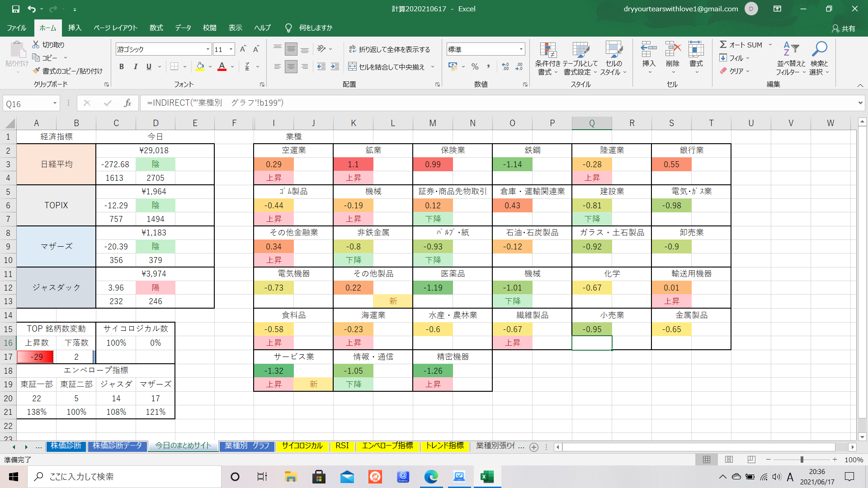Click the Find and Select magnifier icon
868x488 pixels.
pyautogui.click(x=819, y=49)
